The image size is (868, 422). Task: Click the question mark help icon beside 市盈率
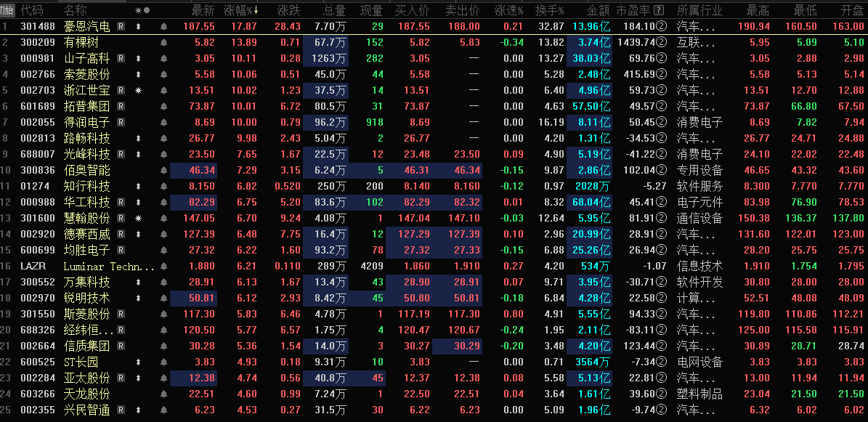pyautogui.click(x=659, y=11)
